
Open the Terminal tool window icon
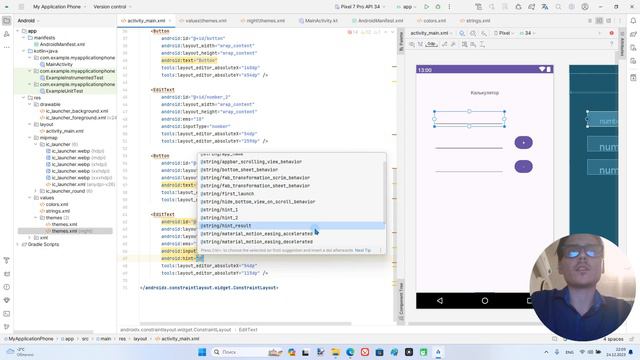7,313
